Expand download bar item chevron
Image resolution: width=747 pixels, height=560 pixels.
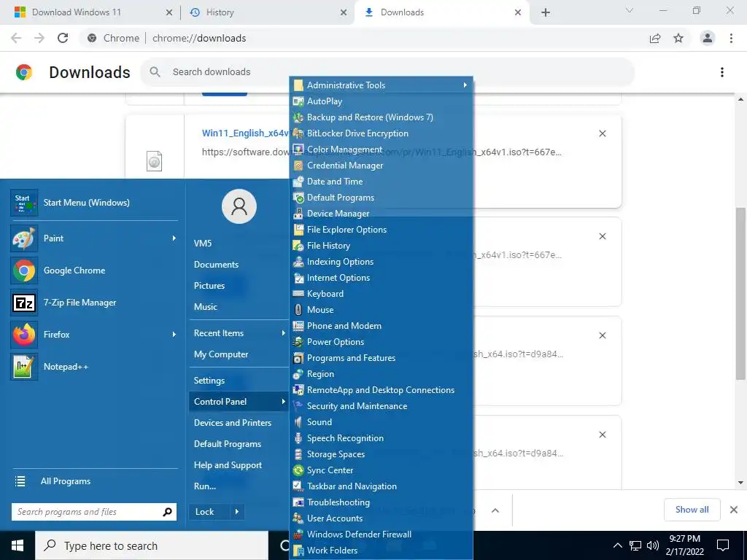495,510
